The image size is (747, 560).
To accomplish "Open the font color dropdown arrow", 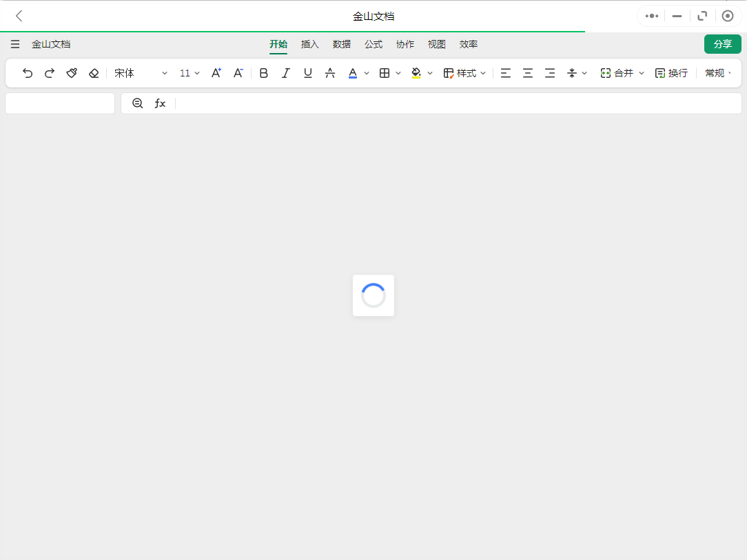I will click(367, 73).
